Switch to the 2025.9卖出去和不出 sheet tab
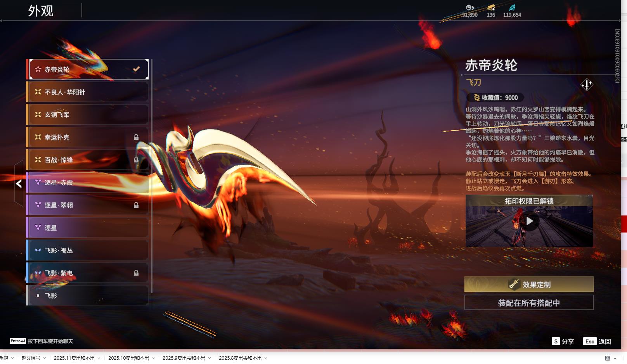 [184, 358]
